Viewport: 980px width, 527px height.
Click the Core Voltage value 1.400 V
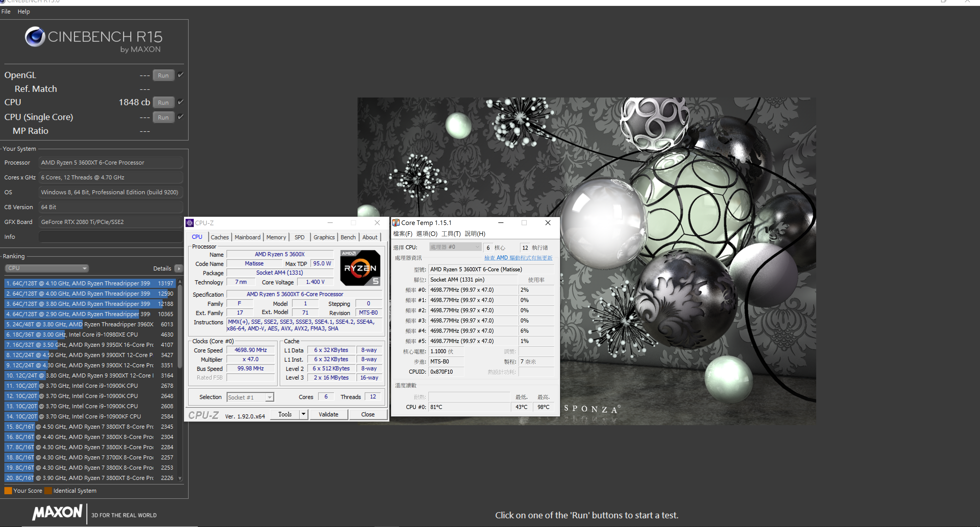pos(315,282)
